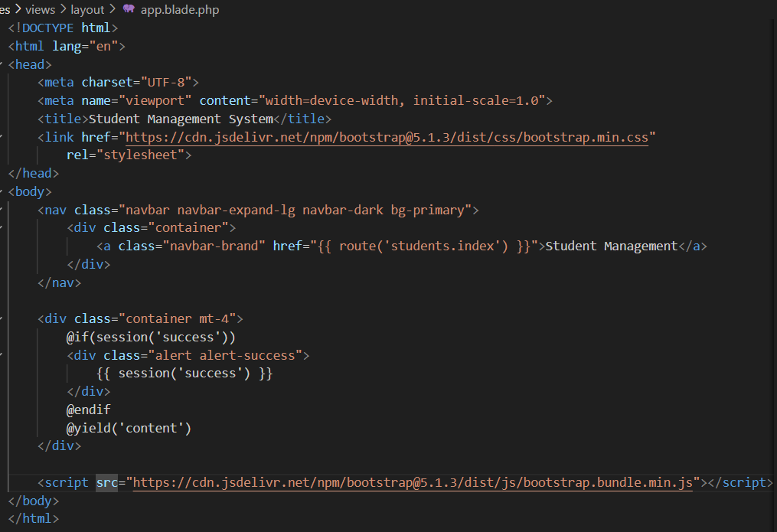Viewport: 777px width, 532px height.
Task: Fold the alert-success div in gutter
Action: pyautogui.click(x=2, y=355)
